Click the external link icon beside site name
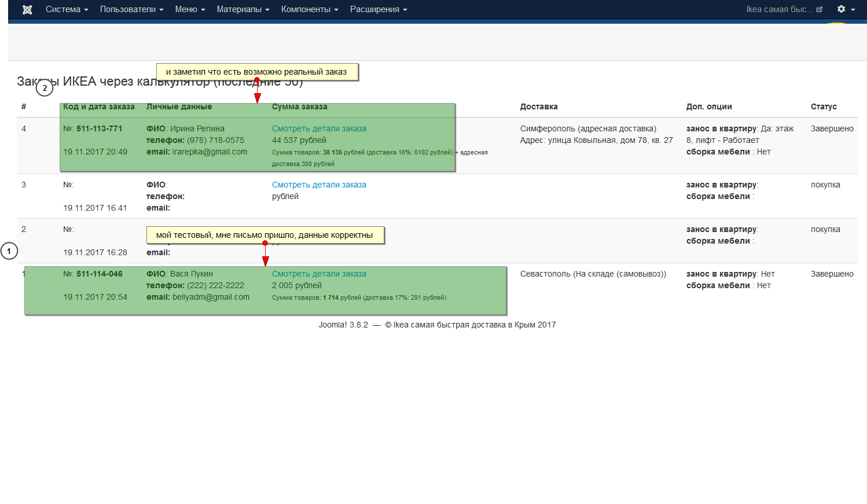867x504 pixels. pyautogui.click(x=820, y=9)
